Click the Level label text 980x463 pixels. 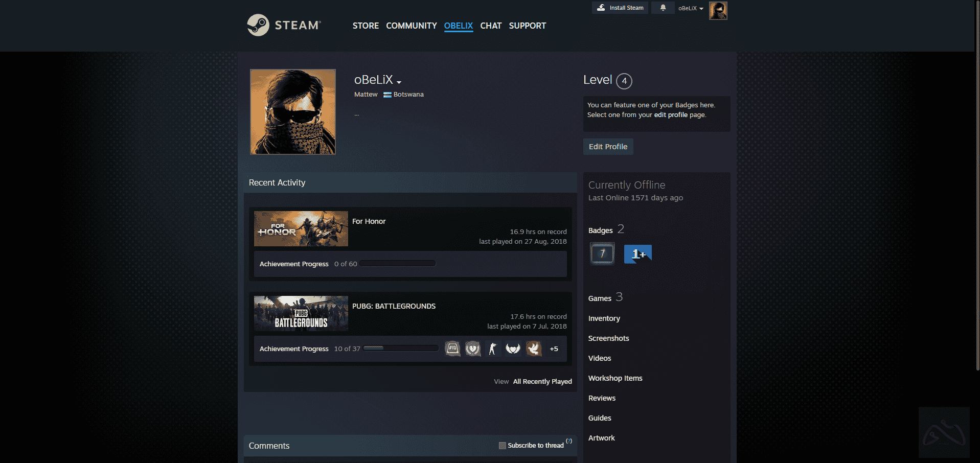598,80
